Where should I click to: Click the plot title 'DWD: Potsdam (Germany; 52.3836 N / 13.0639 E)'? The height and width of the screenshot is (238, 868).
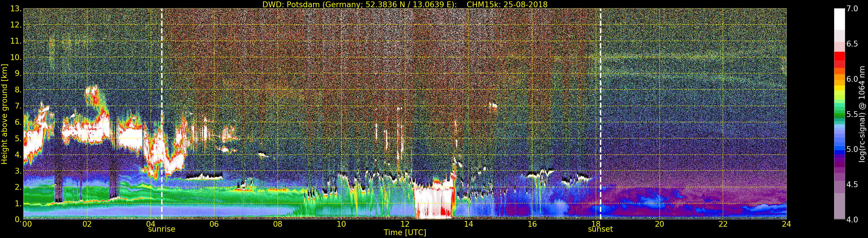(x=360, y=4)
